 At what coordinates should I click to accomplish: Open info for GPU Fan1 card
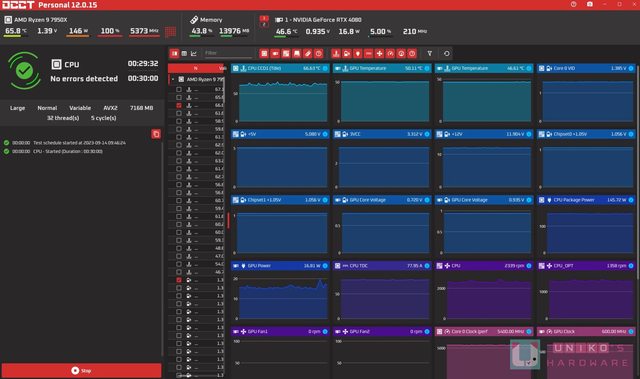tap(325, 331)
